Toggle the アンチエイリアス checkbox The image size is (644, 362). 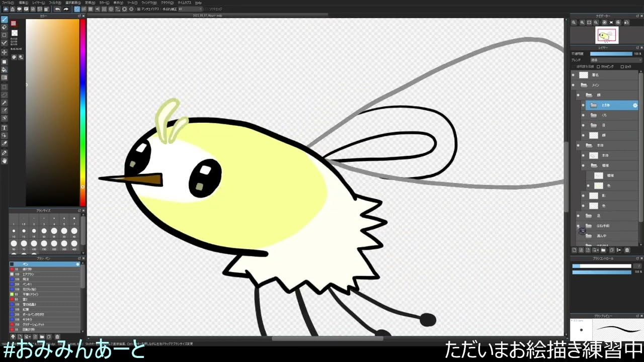coord(139,9)
